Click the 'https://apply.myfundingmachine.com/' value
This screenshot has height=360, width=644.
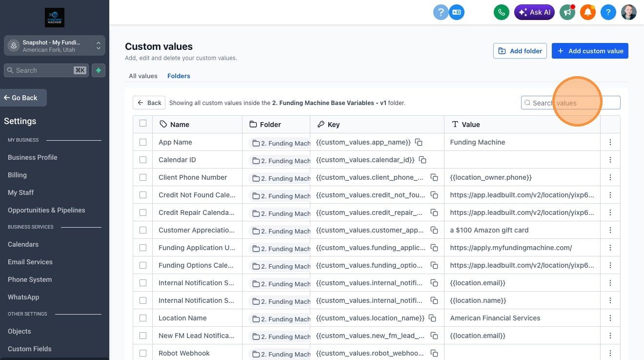511,248
